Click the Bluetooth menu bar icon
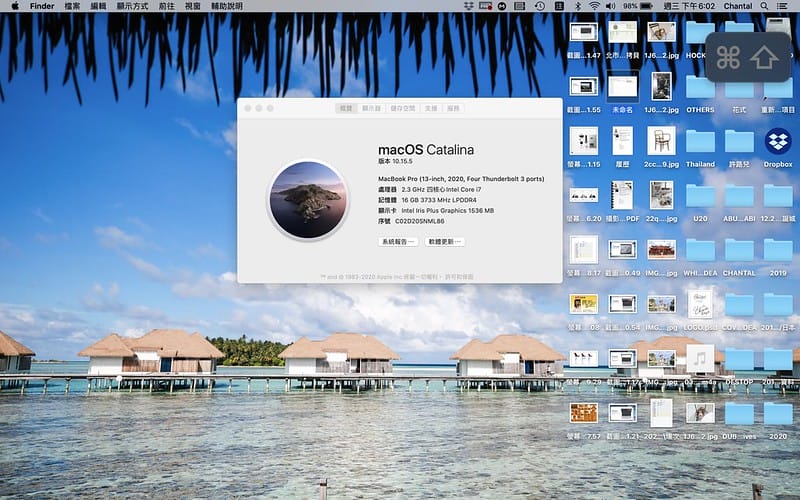The width and height of the screenshot is (800, 500). tap(578, 6)
